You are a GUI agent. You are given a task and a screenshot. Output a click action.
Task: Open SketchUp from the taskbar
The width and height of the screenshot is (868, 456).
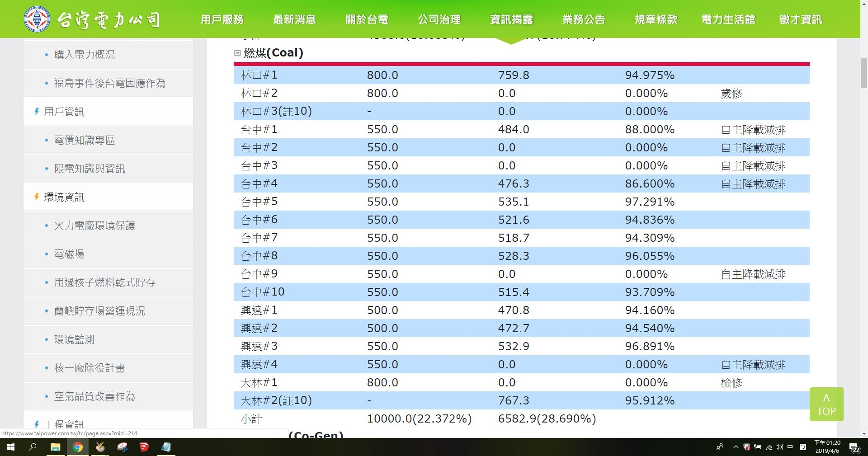click(x=144, y=447)
